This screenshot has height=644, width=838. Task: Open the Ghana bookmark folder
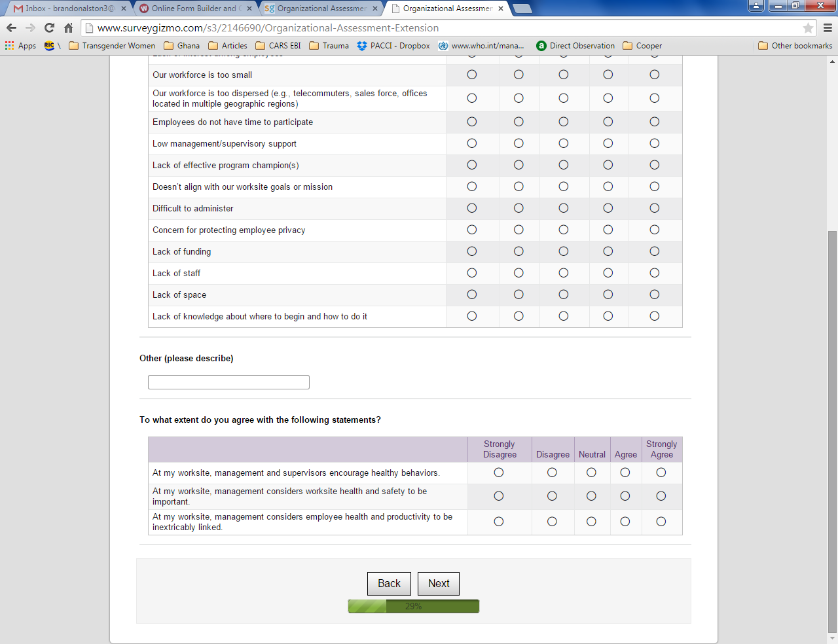182,46
